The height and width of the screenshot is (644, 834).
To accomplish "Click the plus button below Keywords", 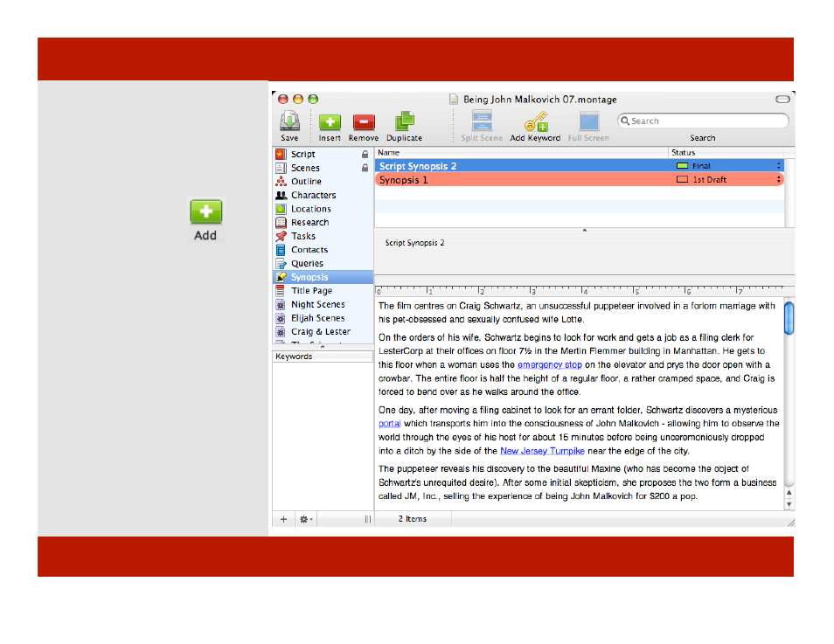I will click(283, 519).
